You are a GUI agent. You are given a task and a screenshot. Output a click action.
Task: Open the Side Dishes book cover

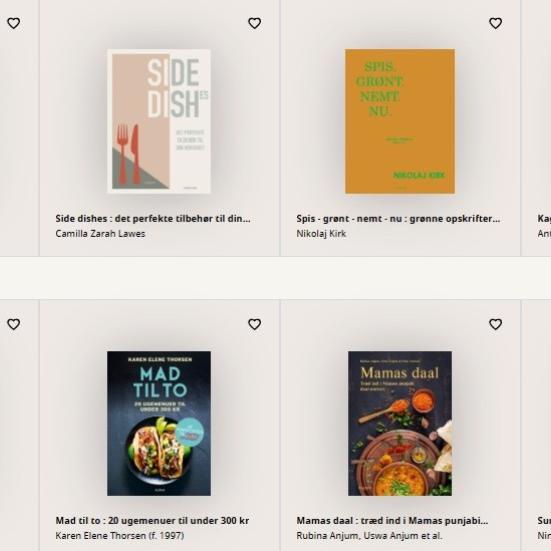click(159, 121)
